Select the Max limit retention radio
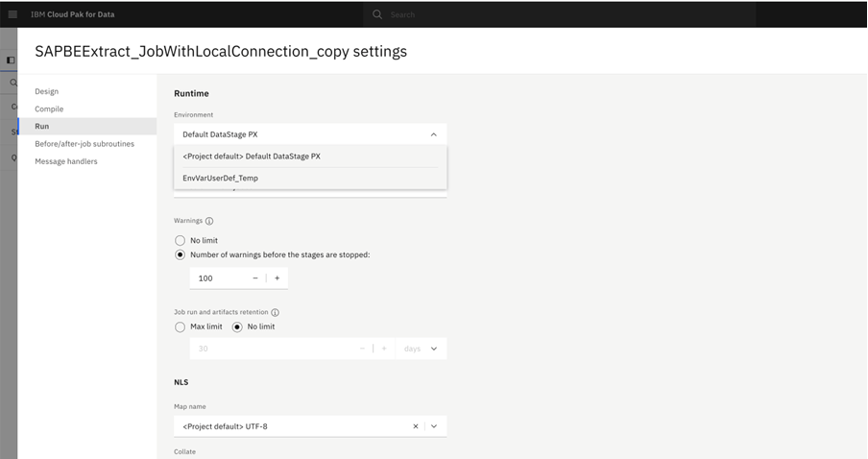 coord(180,326)
